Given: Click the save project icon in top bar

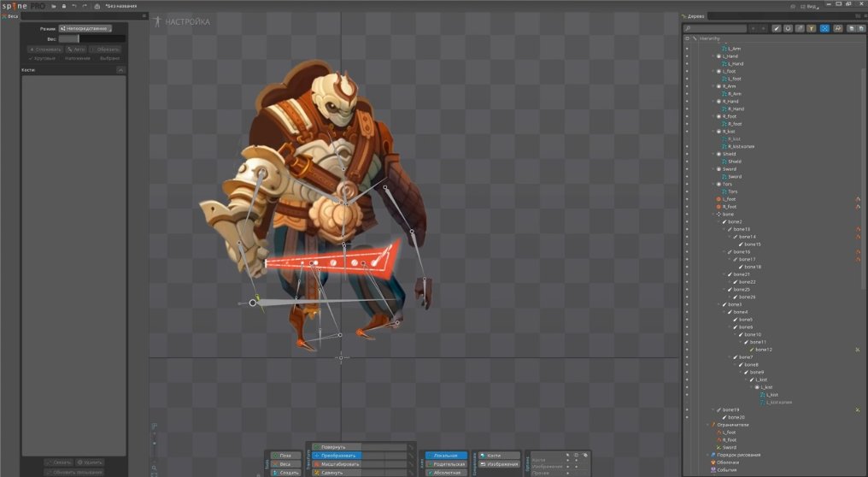Looking at the screenshot, I should coord(63,6).
